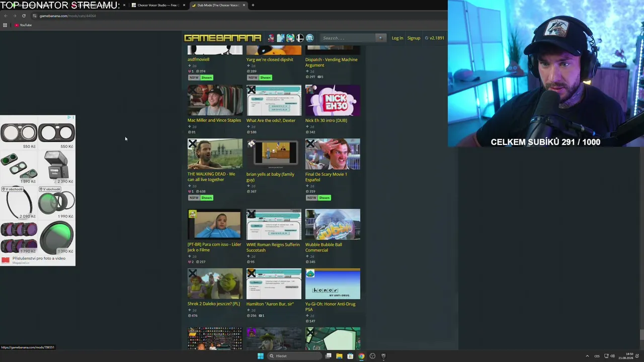Open the Windows Start menu
The image size is (644, 362).
click(260, 356)
